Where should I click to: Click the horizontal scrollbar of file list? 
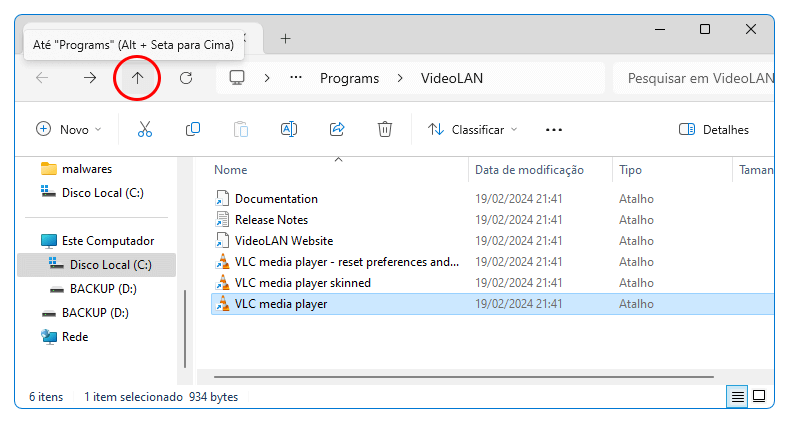464,377
